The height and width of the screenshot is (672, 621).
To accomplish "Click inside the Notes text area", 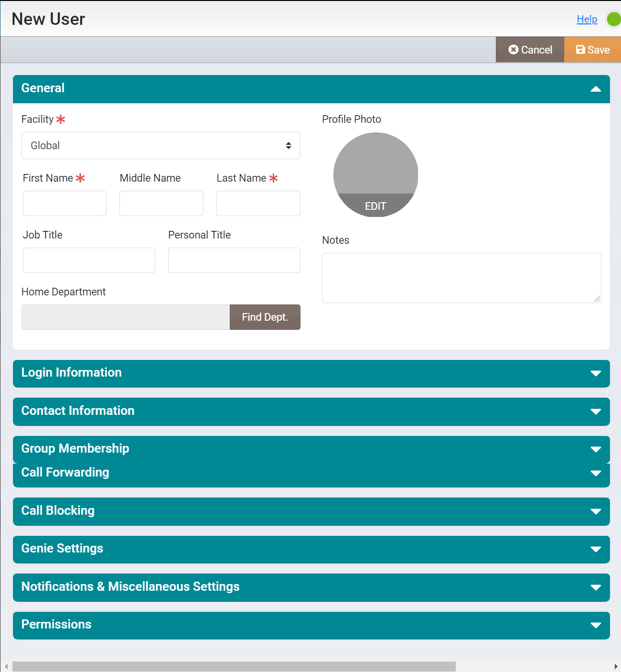I will pyautogui.click(x=461, y=278).
